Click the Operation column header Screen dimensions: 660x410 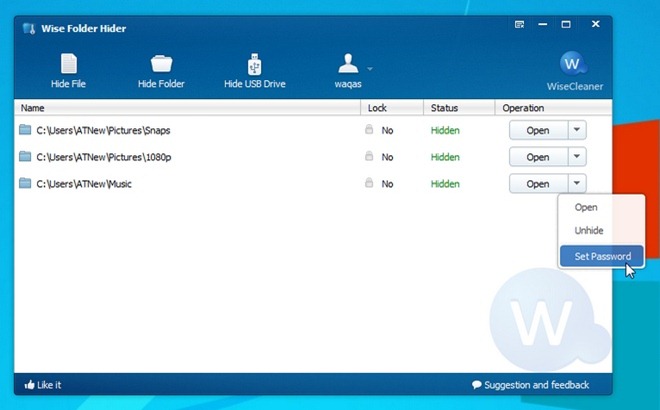tap(553, 108)
